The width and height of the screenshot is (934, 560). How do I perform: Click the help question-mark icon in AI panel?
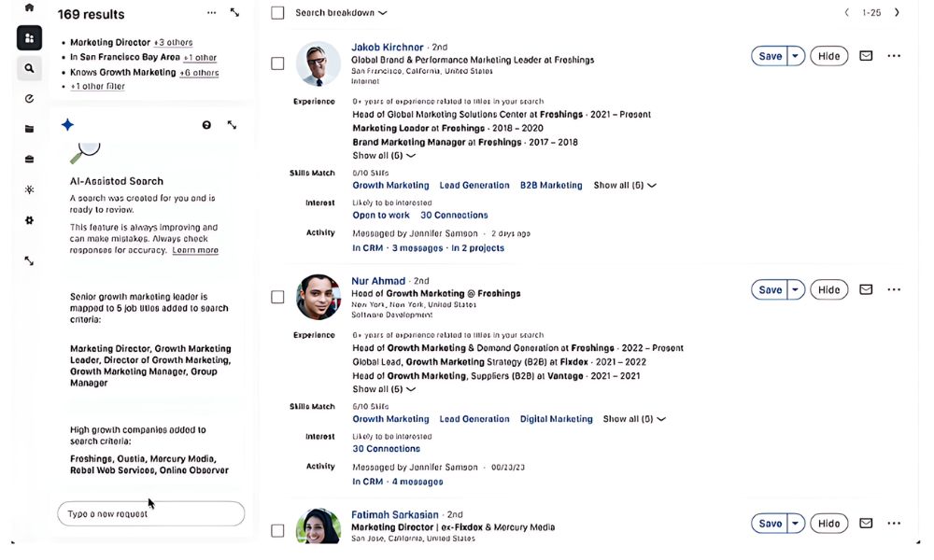(x=206, y=124)
